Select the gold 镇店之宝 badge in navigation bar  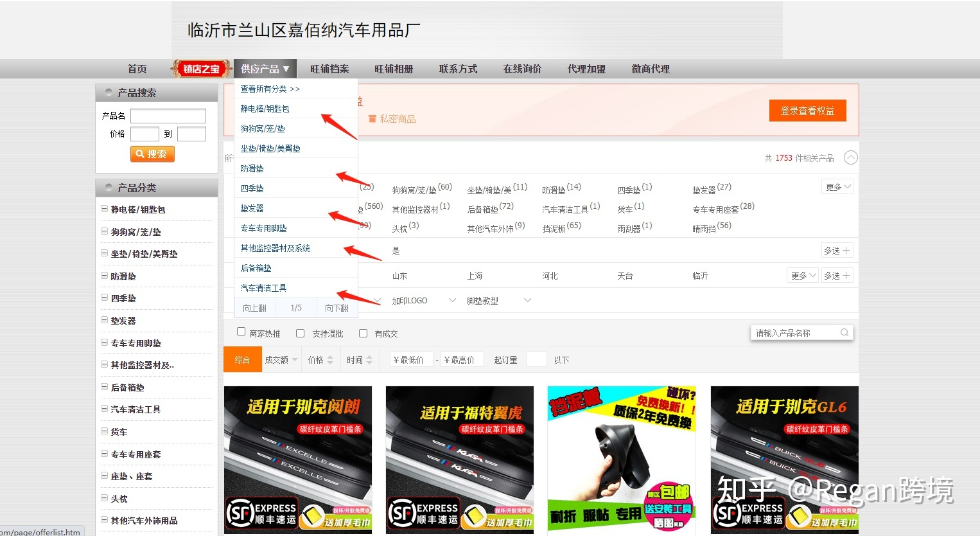click(201, 68)
